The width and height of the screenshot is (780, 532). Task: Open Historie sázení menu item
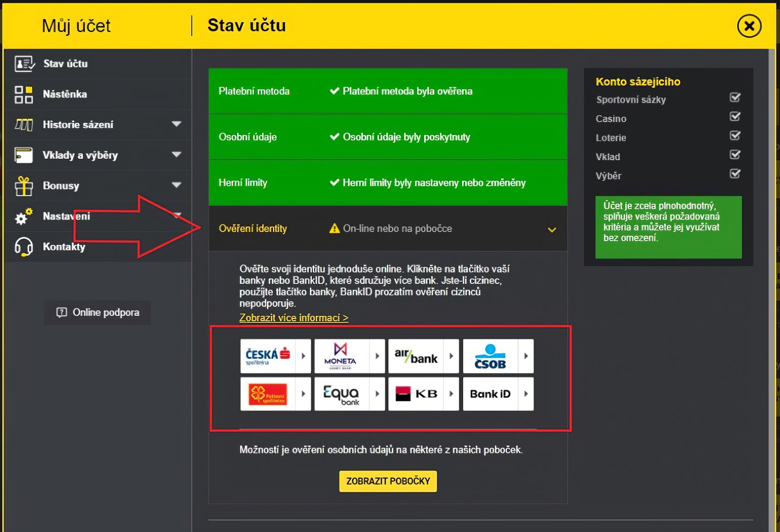98,125
